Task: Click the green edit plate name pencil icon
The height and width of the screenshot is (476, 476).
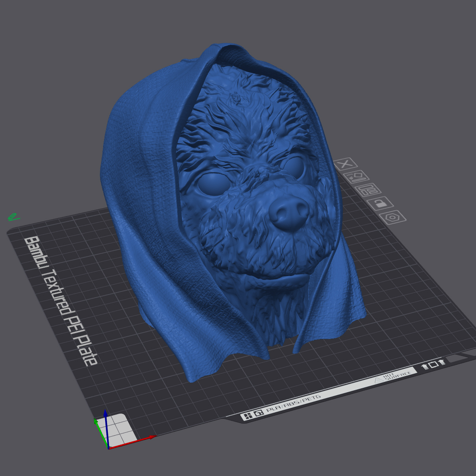Action: click(x=13, y=217)
